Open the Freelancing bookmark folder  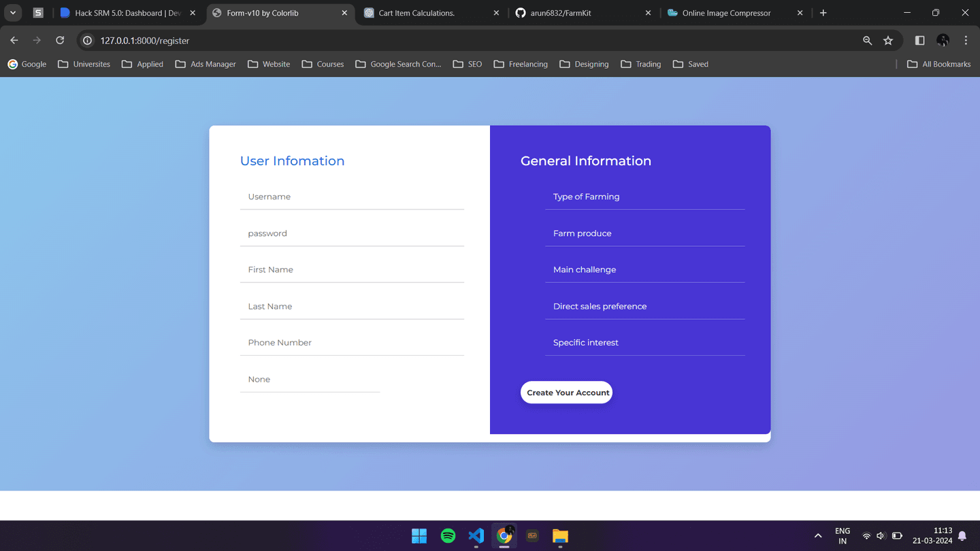(x=521, y=64)
